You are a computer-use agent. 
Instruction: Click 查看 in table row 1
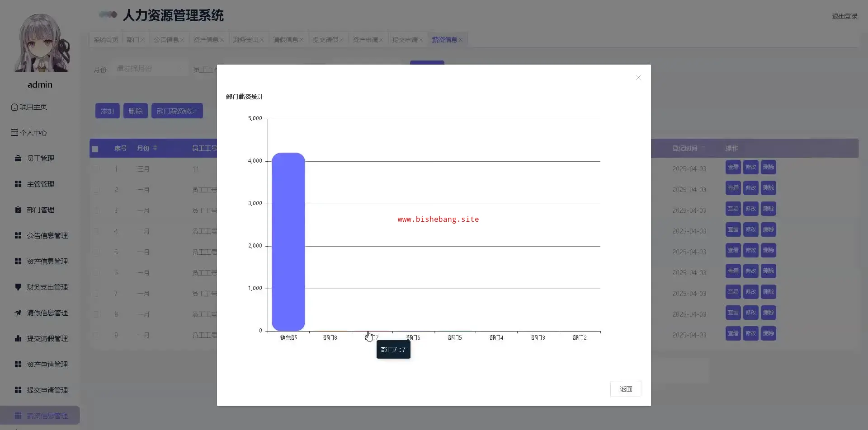pyautogui.click(x=733, y=167)
